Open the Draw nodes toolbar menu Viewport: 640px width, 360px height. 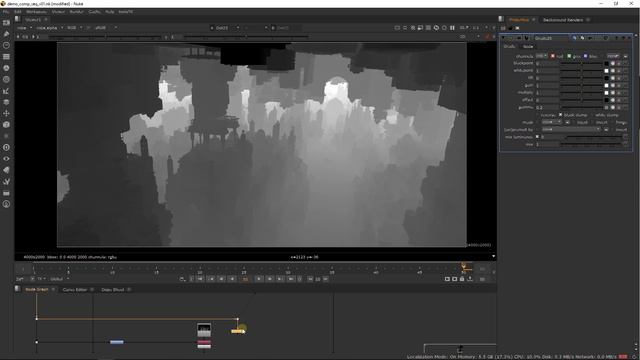tap(6, 34)
